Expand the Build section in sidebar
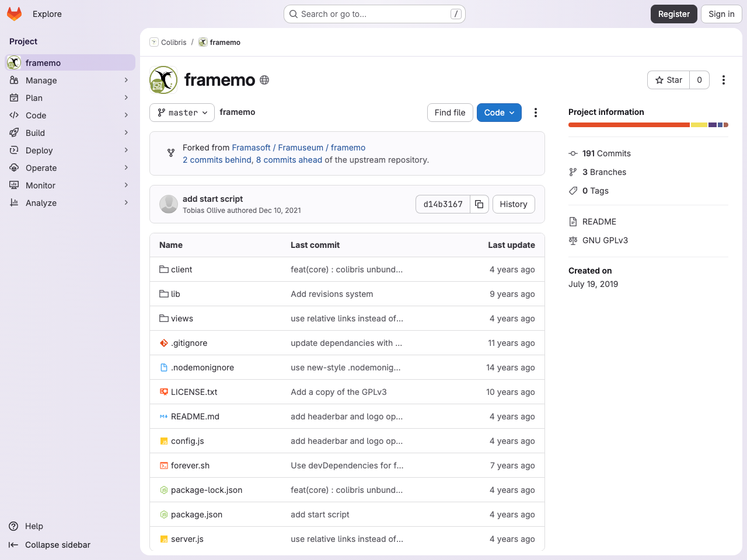 [34, 132]
